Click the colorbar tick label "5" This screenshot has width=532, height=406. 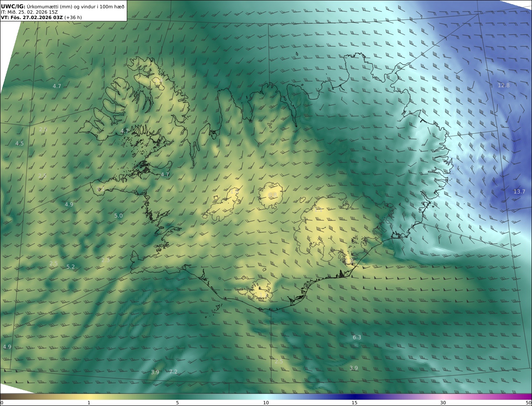pos(177,403)
